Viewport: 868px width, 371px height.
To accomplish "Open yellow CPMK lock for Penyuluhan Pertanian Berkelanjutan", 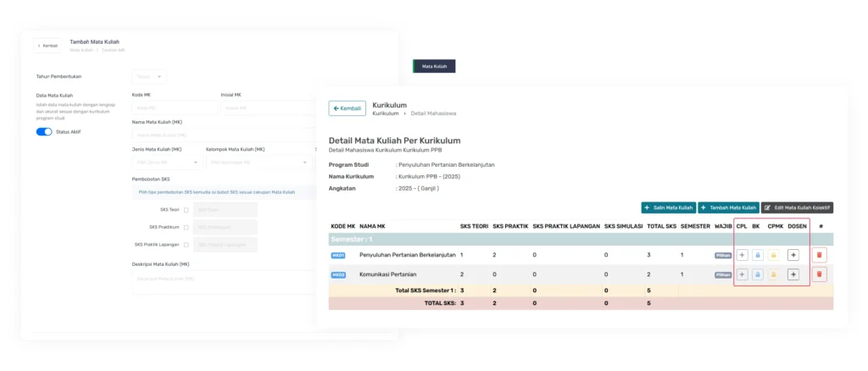I will [x=774, y=256].
